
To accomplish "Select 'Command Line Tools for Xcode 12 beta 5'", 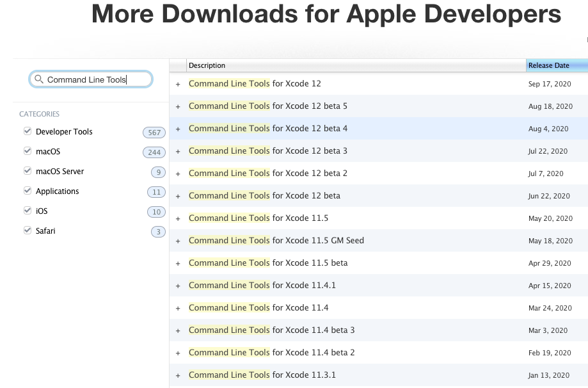I will point(268,106).
